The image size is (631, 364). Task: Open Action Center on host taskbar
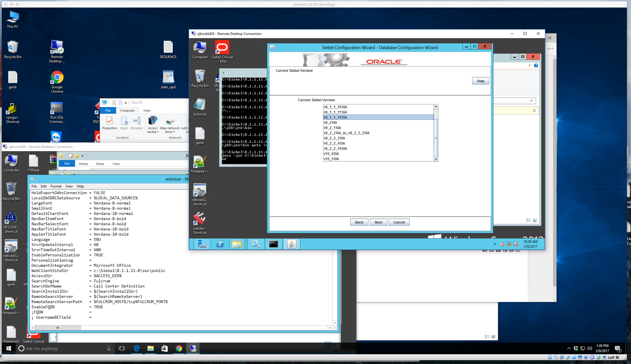point(617,349)
